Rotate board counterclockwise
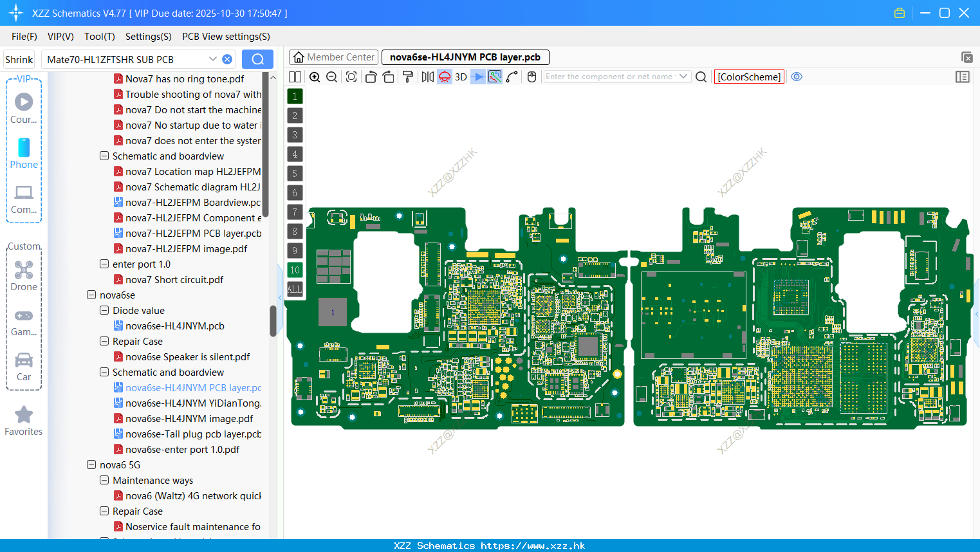This screenshot has height=552, width=980. click(x=371, y=77)
